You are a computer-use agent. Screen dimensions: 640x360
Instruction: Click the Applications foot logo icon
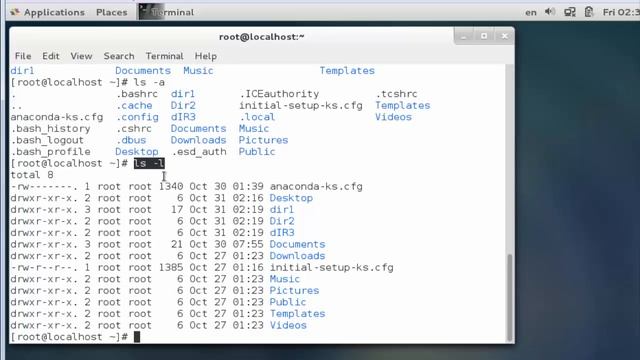coord(15,12)
